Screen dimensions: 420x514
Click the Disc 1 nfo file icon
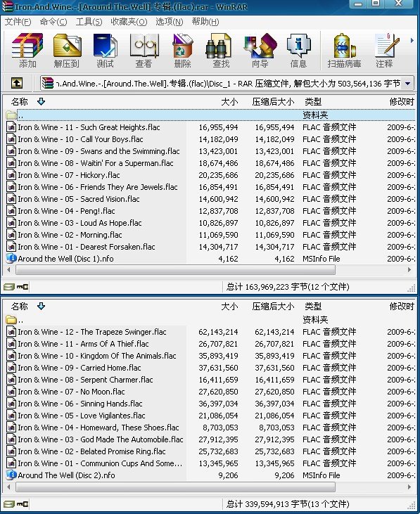[11, 258]
